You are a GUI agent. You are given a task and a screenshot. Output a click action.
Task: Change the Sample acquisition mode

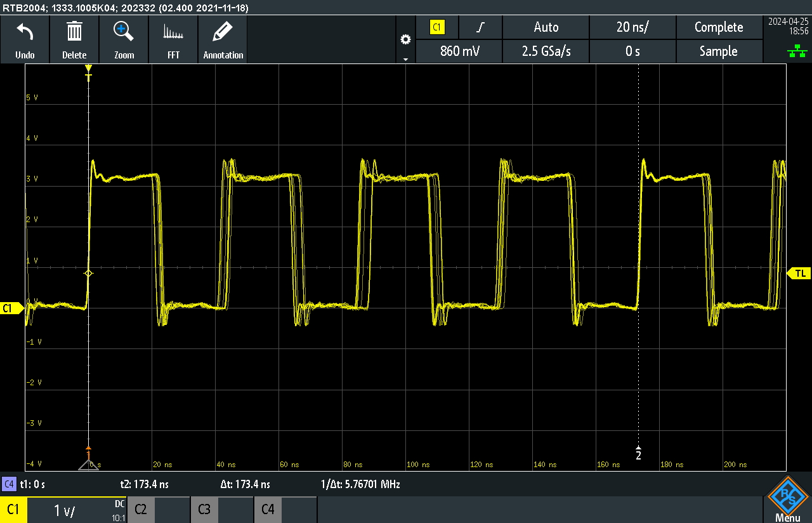[719, 51]
